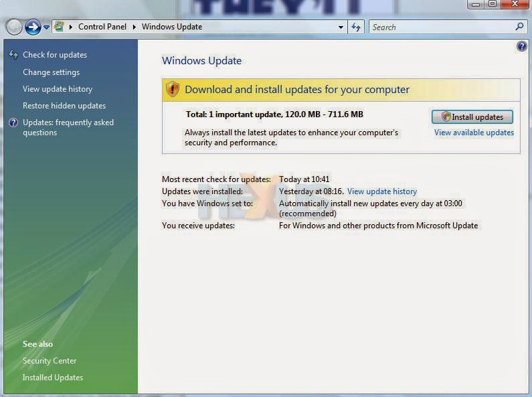Expand the arrow before Windows Update breadcrumb

point(135,27)
